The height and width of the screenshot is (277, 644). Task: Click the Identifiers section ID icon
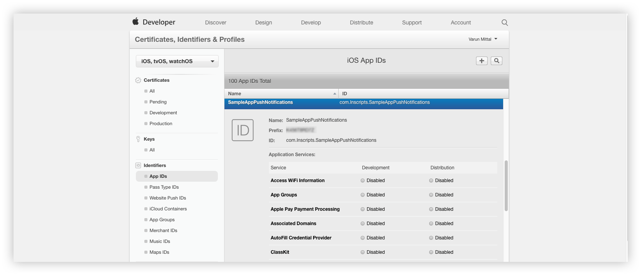coord(138,165)
